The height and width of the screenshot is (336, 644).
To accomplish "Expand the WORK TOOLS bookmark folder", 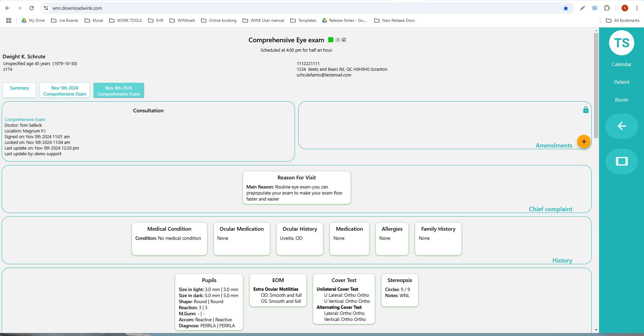I will point(126,20).
